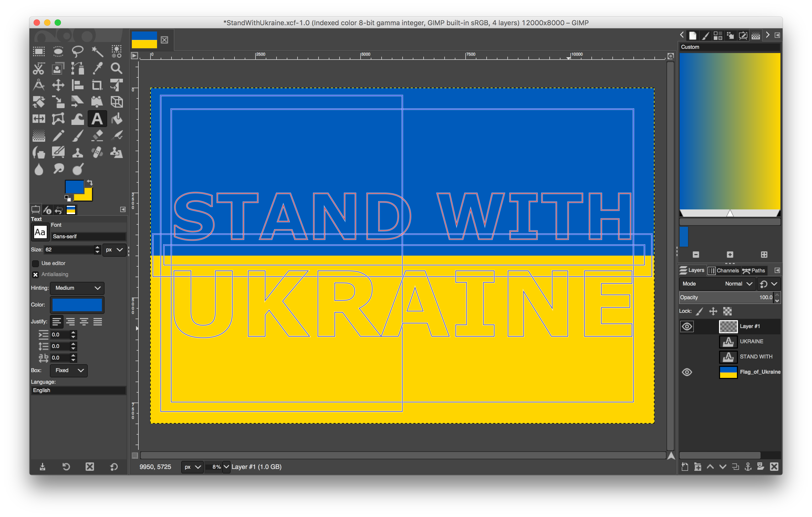812x517 pixels.
Task: Activate the Eraser tool
Action: point(97,135)
